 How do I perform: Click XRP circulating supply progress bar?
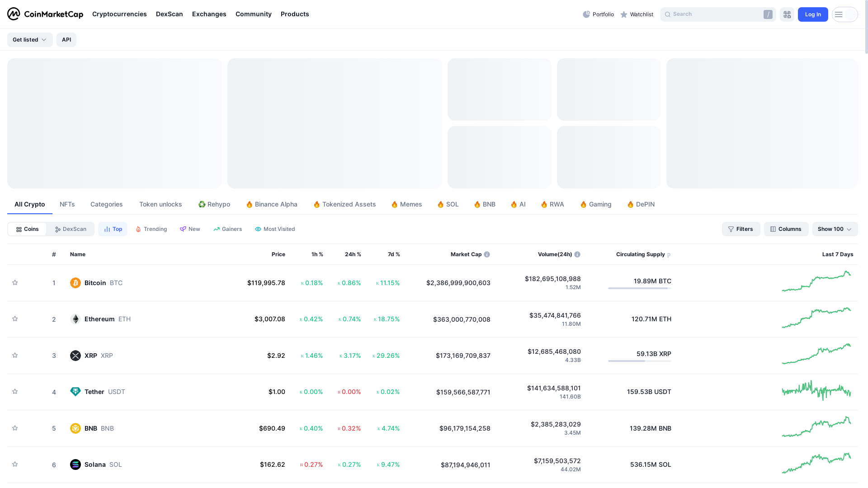point(640,361)
